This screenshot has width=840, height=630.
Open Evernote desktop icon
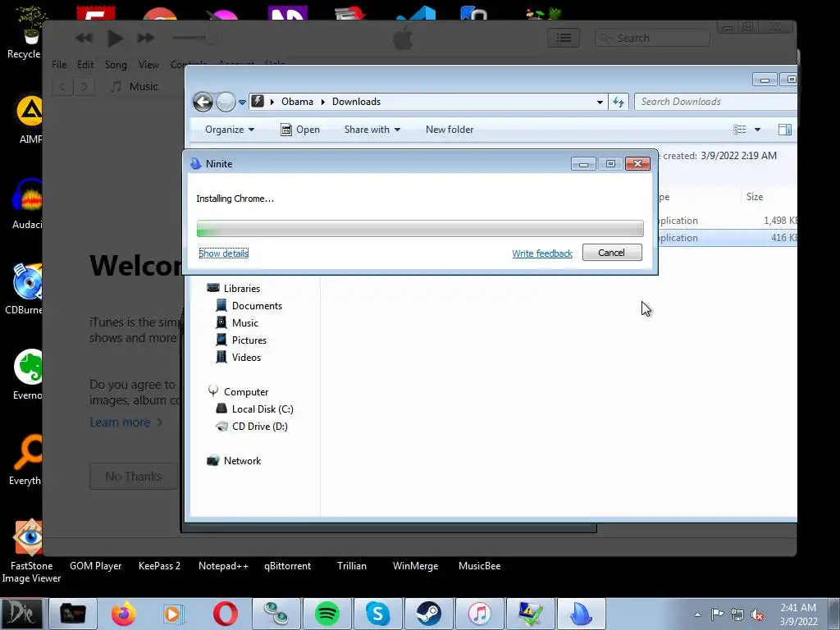[27, 374]
